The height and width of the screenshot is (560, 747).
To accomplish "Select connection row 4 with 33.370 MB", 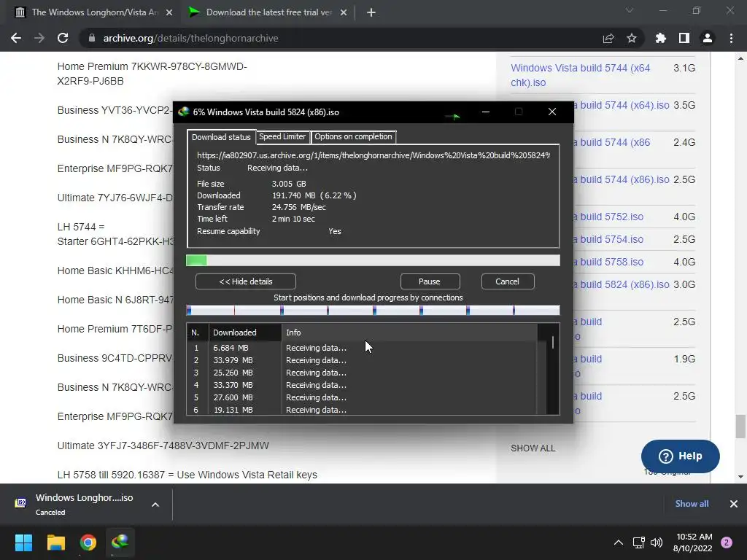I will click(x=362, y=385).
